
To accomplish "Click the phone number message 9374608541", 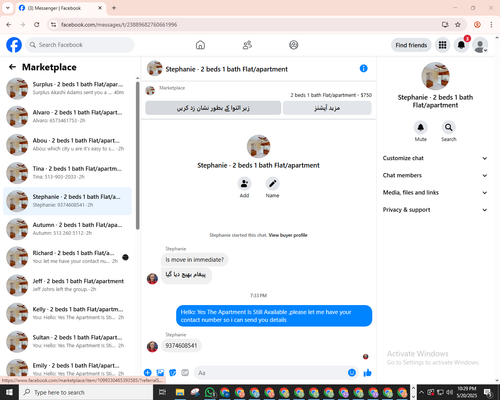I will (x=181, y=346).
